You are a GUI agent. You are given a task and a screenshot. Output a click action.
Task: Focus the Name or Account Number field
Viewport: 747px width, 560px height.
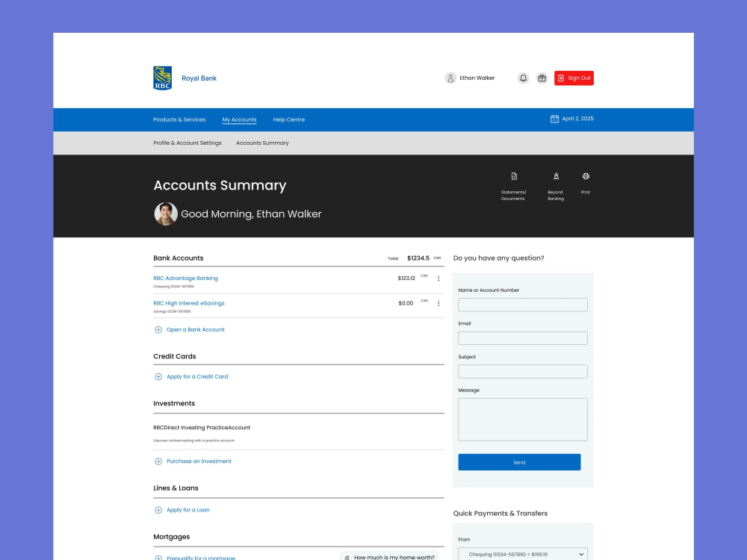coord(523,305)
